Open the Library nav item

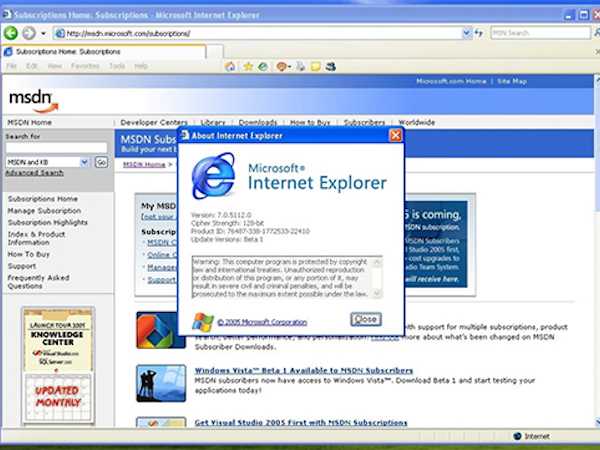(x=213, y=122)
